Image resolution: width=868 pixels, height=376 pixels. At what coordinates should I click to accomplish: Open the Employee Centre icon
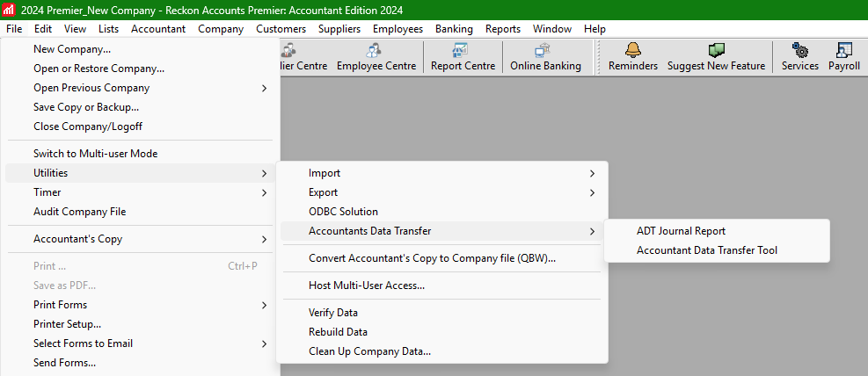click(x=376, y=51)
